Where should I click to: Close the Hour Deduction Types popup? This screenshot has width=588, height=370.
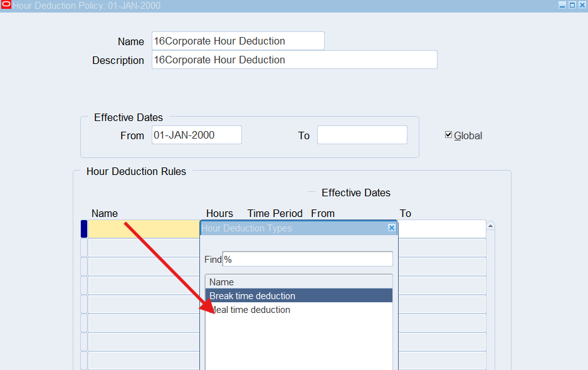pyautogui.click(x=392, y=228)
